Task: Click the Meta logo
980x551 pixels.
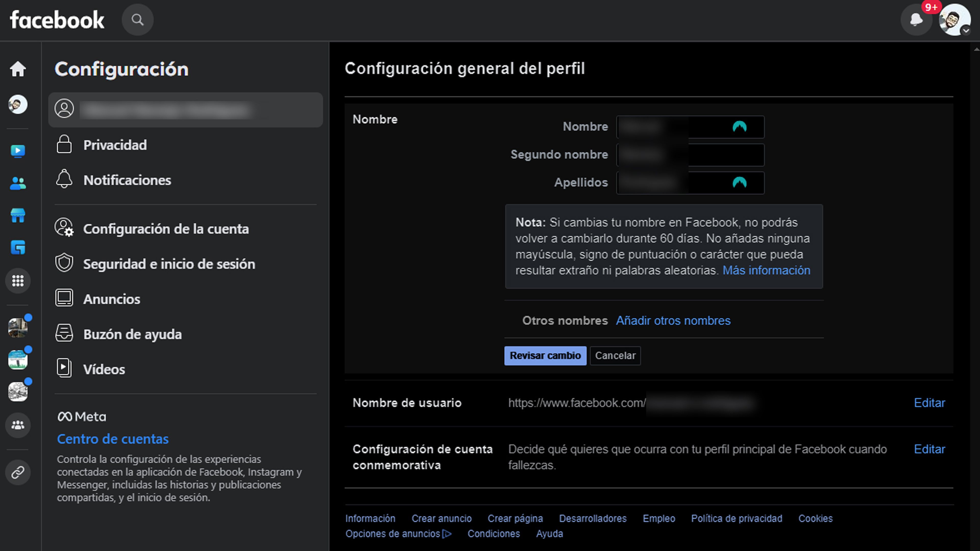Action: pos(82,416)
